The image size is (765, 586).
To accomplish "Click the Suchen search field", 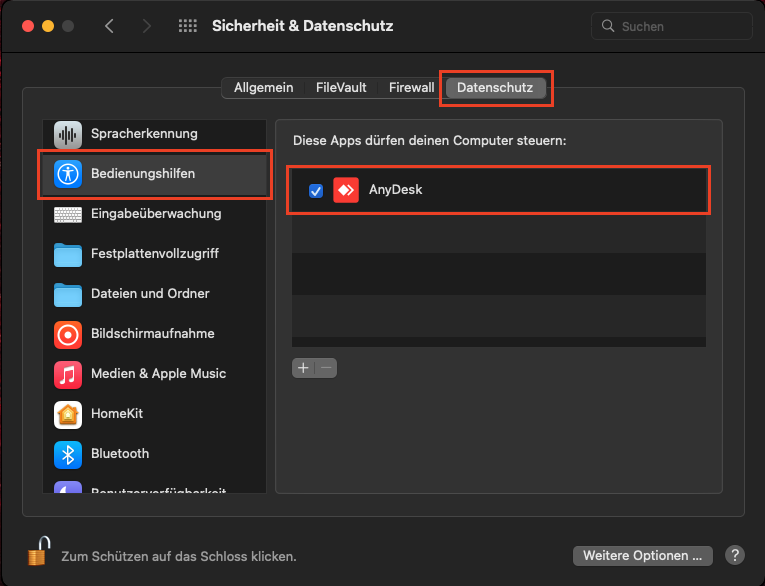I will pos(671,26).
